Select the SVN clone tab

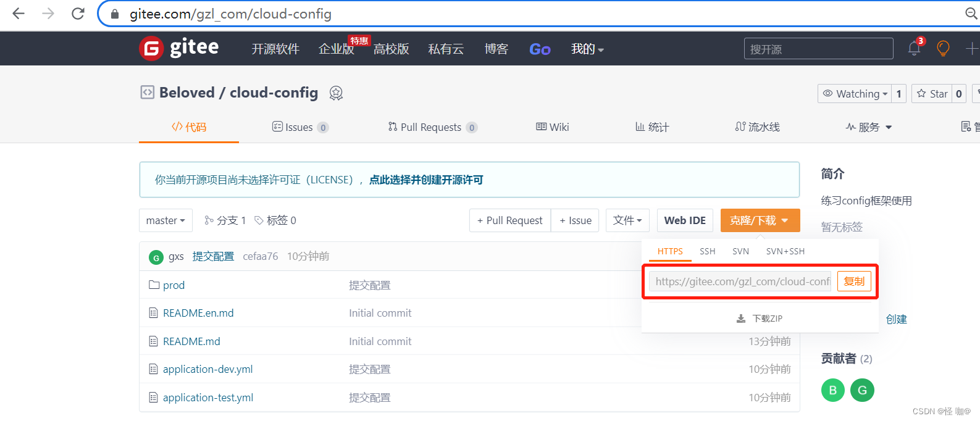pyautogui.click(x=740, y=251)
